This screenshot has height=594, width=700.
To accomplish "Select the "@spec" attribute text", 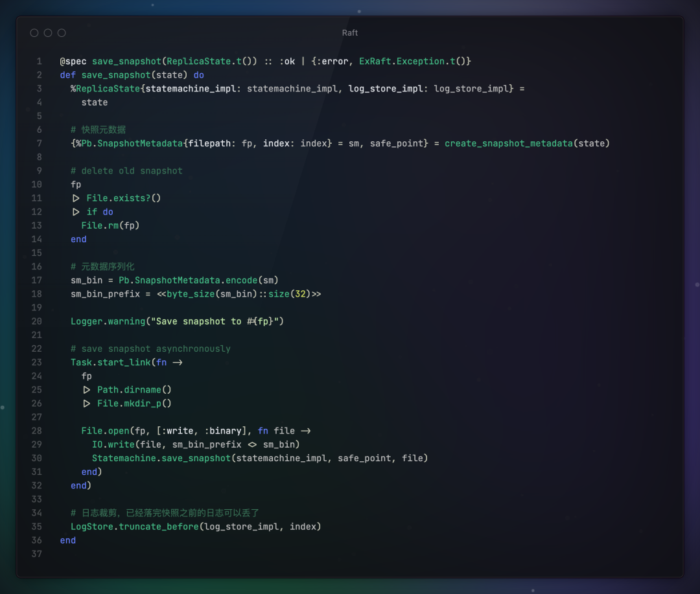I will (73, 62).
